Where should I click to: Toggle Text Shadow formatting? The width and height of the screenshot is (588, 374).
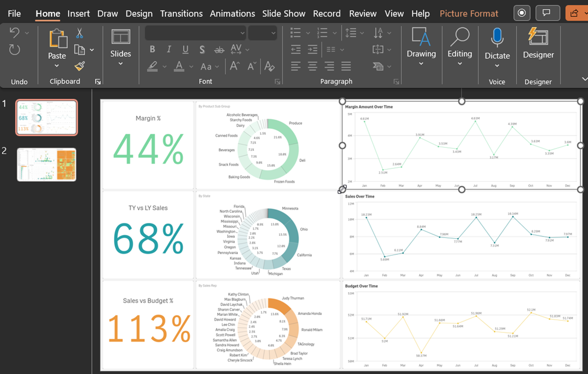pos(202,49)
